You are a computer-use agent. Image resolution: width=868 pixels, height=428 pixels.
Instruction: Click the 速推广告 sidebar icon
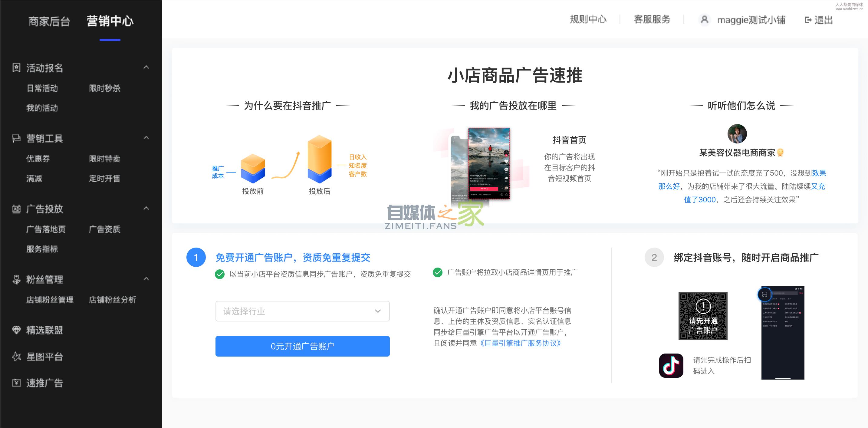[x=16, y=383]
